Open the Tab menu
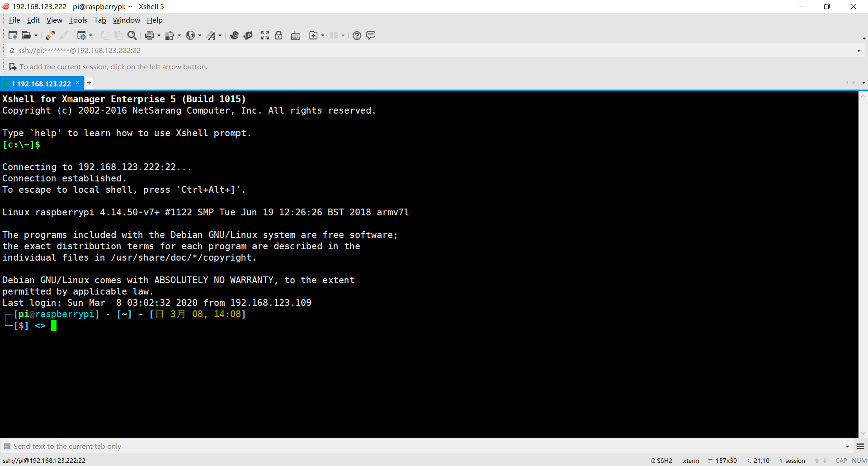The height and width of the screenshot is (466, 868). (100, 20)
